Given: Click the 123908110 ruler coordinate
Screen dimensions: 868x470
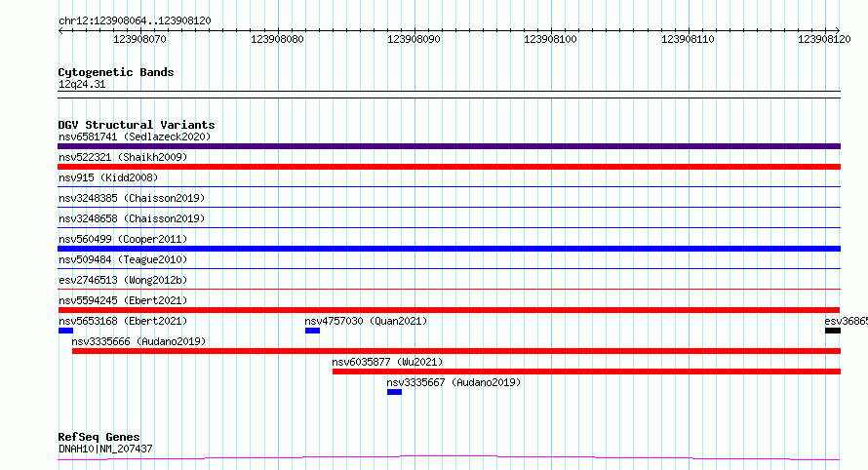Looking at the screenshot, I should point(688,39).
